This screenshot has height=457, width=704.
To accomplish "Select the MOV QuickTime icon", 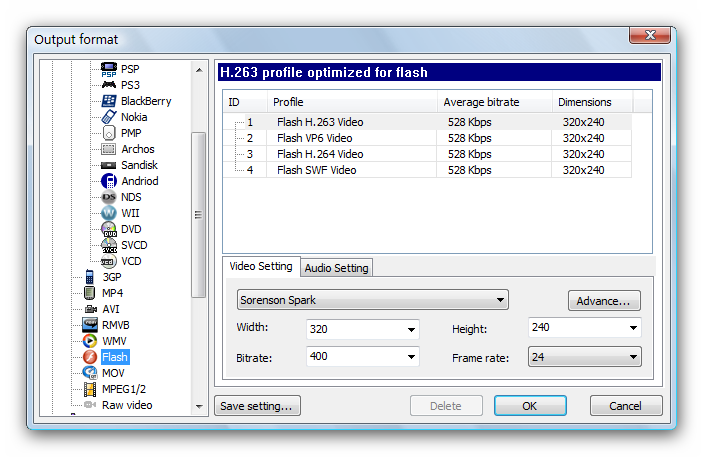I will pos(90,373).
